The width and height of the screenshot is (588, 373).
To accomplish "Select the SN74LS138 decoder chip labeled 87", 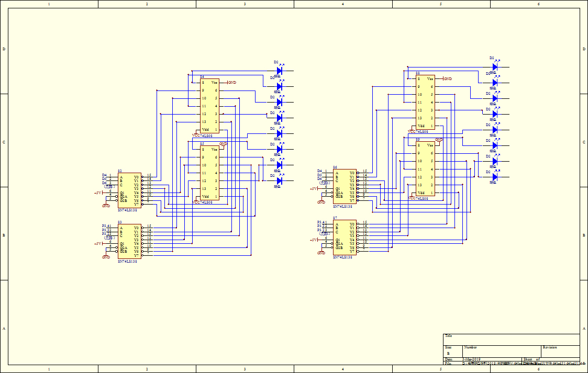I will pyautogui.click(x=345, y=238).
